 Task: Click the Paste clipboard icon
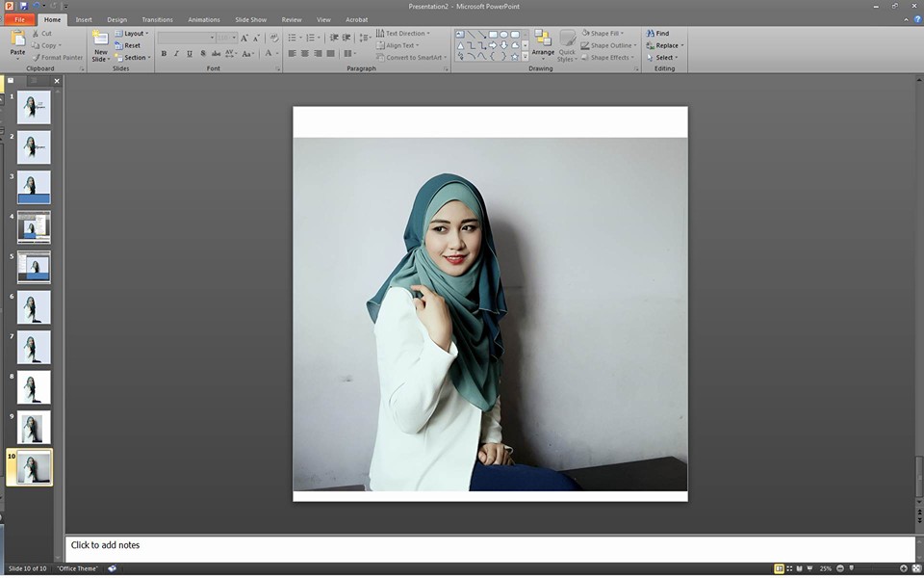(x=17, y=39)
